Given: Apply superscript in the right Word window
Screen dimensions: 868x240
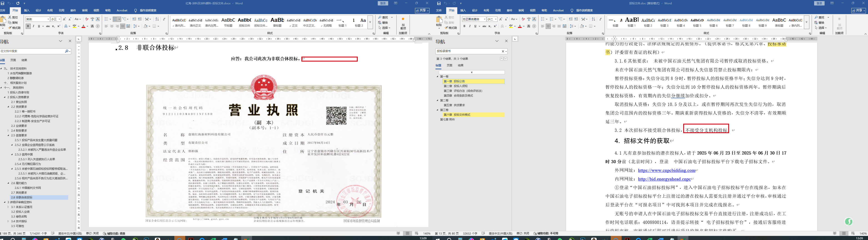Looking at the screenshot, I should pyautogui.click(x=495, y=26).
